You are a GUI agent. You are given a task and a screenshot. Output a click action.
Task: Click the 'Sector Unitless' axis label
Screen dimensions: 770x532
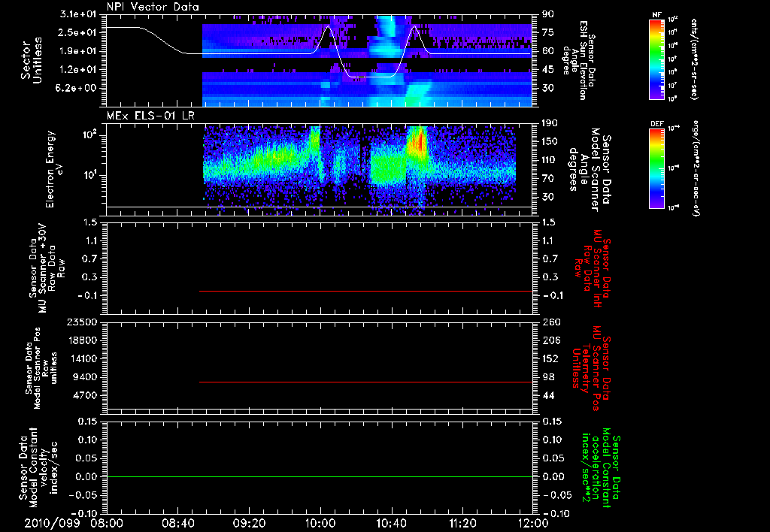tap(32, 60)
